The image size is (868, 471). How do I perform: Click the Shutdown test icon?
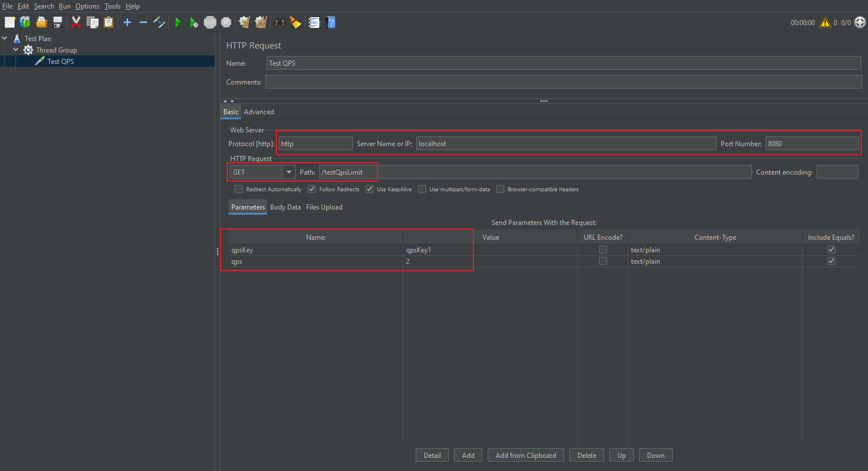click(x=226, y=22)
